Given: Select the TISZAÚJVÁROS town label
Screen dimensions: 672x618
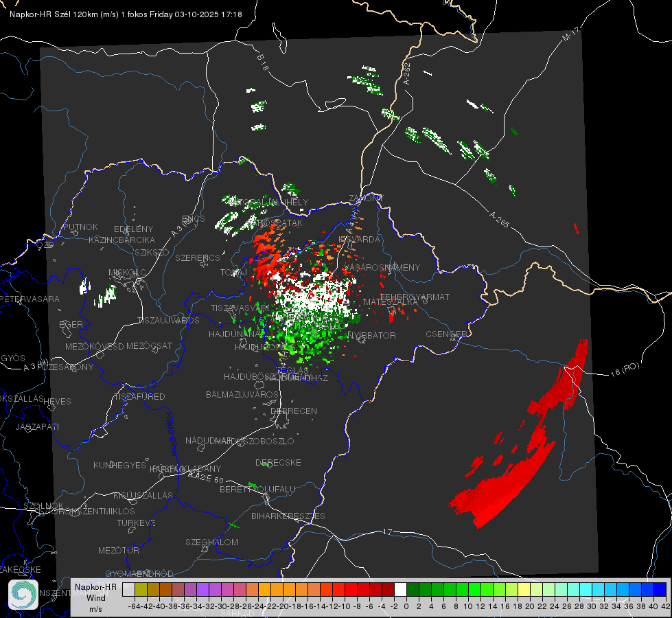Looking at the screenshot, I should pos(168,321).
